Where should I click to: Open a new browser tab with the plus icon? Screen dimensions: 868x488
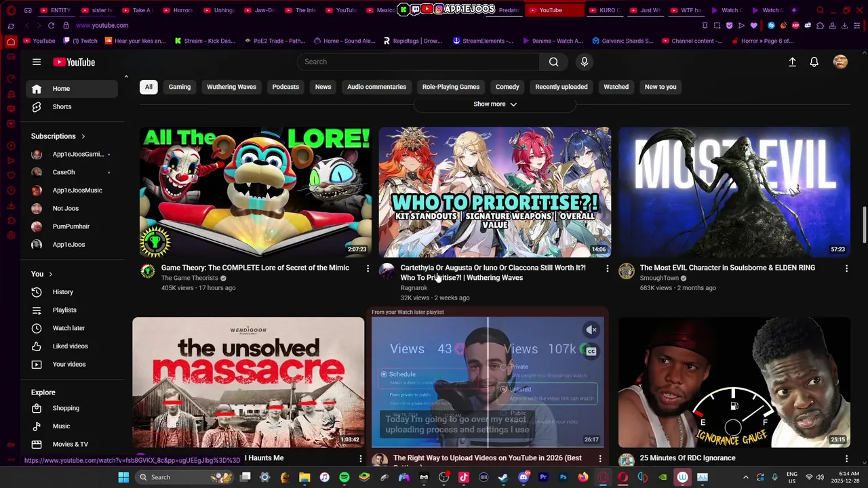click(794, 10)
